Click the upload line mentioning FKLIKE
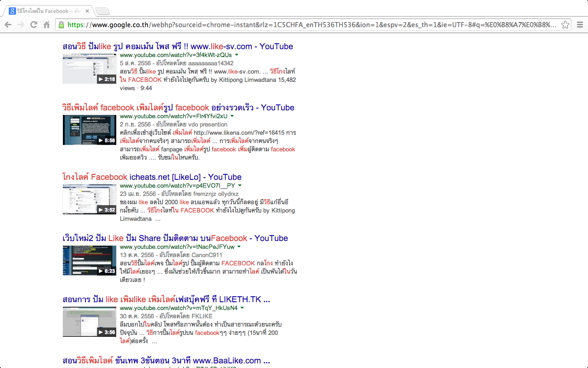Viewport: 588px width, 368px height. click(166, 316)
